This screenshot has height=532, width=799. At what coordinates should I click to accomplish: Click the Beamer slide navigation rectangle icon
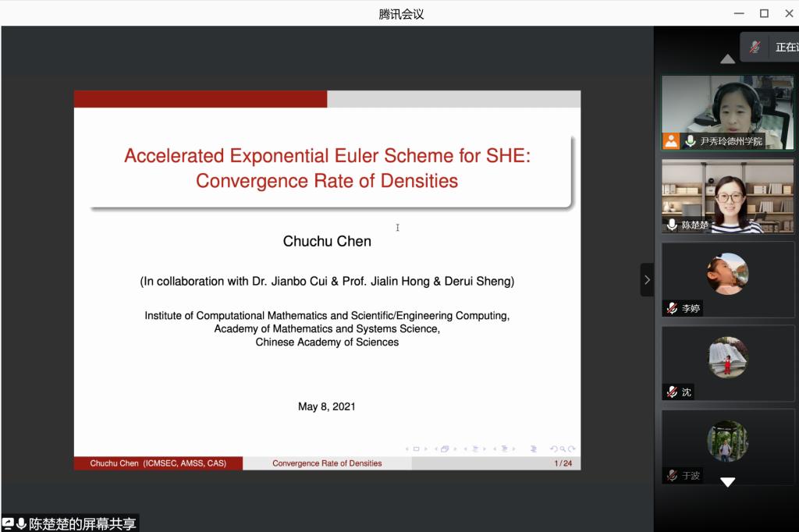point(416,449)
